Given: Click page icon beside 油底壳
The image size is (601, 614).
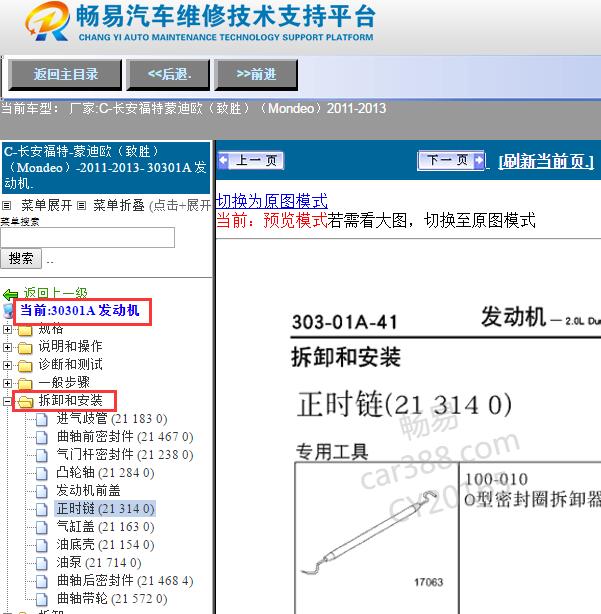Looking at the screenshot, I should point(42,545).
